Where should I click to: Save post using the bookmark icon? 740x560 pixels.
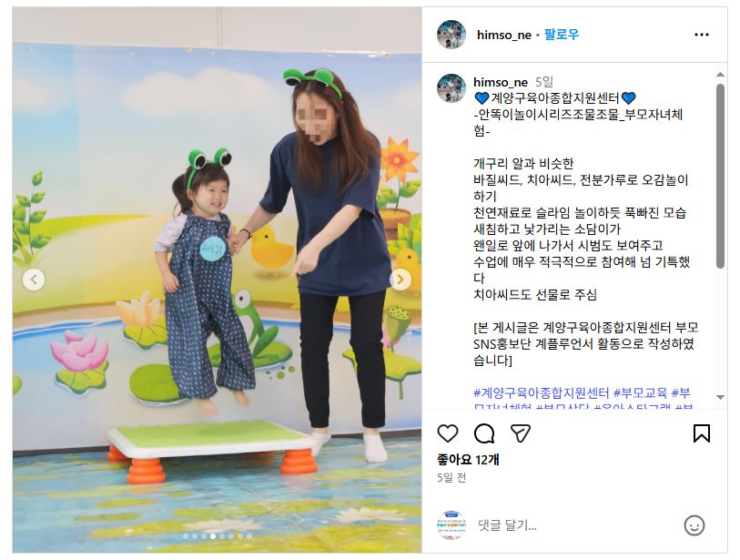click(x=701, y=433)
